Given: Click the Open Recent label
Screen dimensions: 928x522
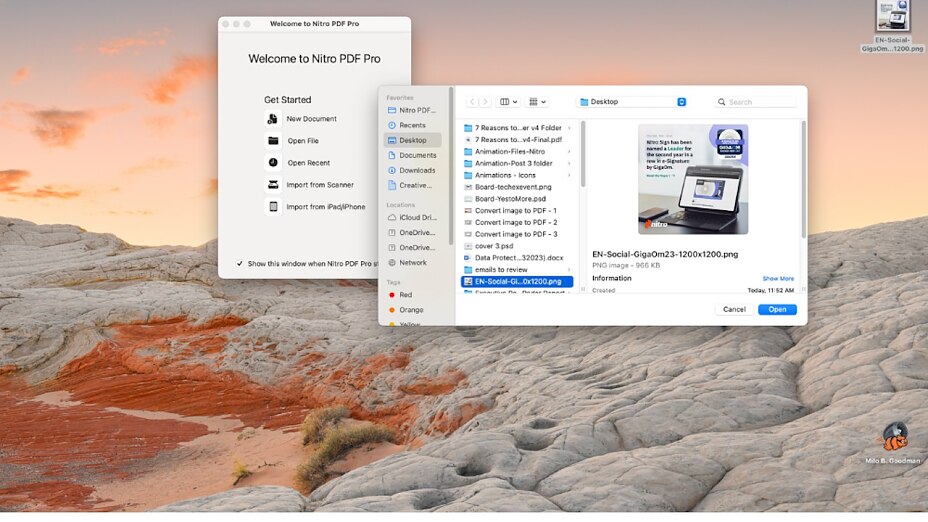Looking at the screenshot, I should coord(308,163).
